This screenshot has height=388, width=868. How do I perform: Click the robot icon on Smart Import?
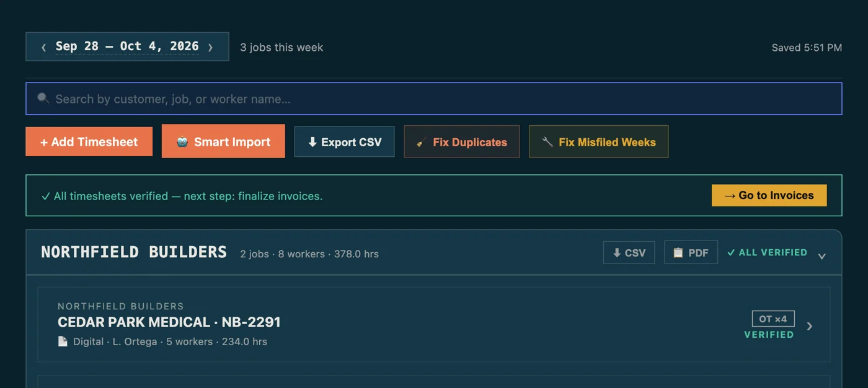coord(182,142)
